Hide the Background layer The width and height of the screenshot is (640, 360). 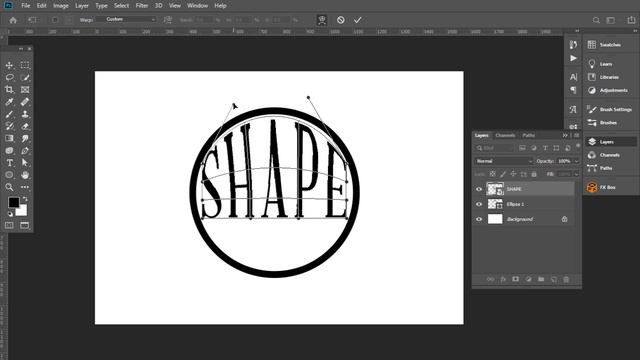click(479, 219)
